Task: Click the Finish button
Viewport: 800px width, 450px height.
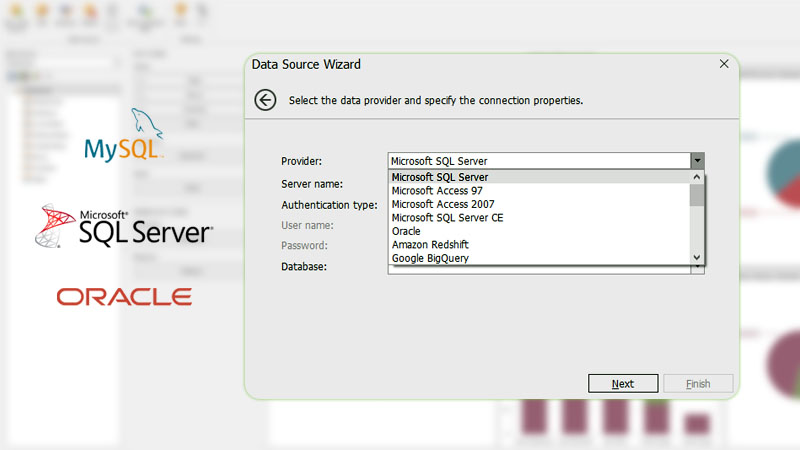Action: [698, 384]
